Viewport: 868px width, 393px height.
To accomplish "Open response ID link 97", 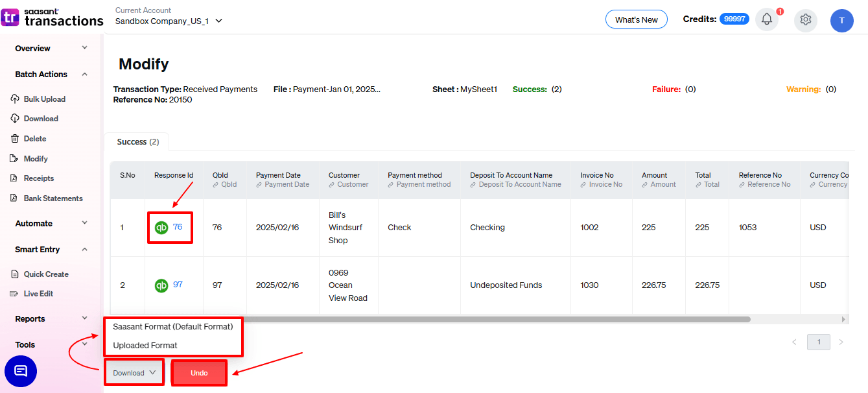I will point(178,285).
